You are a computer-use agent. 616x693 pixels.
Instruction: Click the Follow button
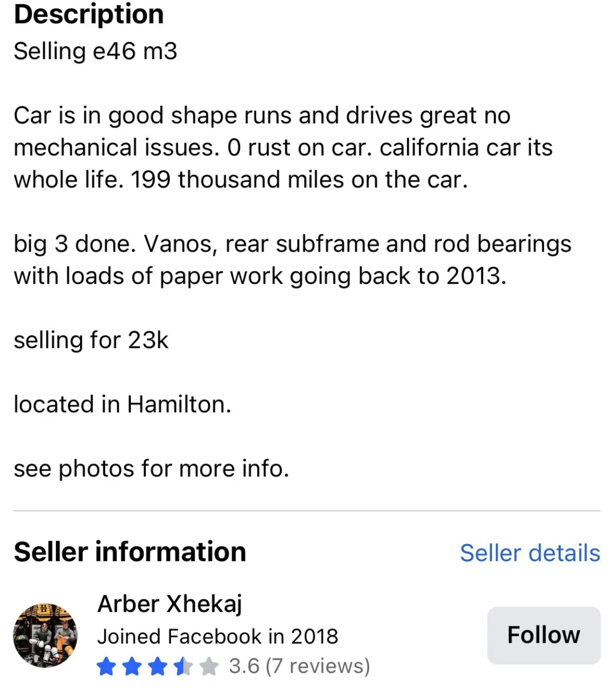543,635
